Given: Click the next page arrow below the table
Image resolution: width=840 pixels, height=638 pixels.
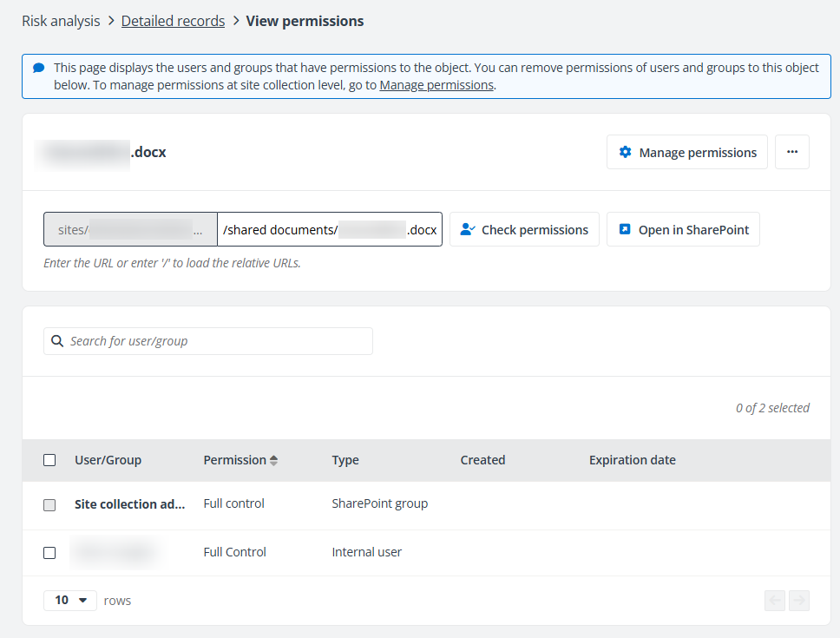Looking at the screenshot, I should point(799,600).
